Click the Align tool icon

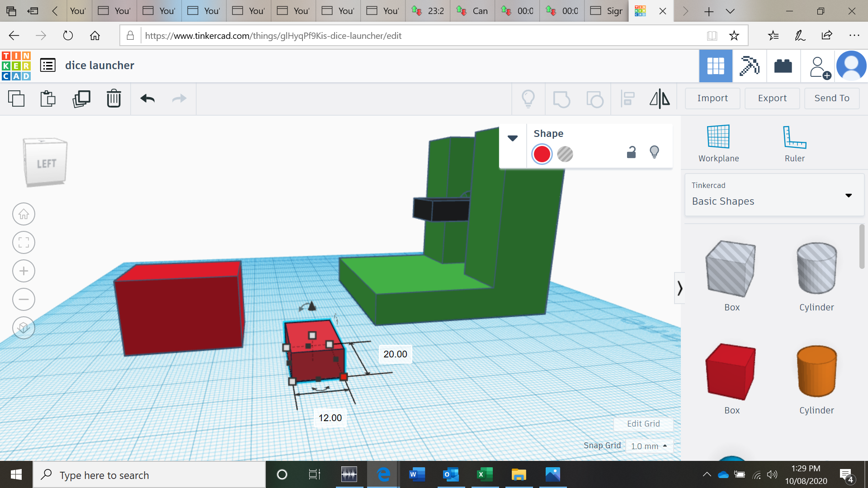coord(628,99)
